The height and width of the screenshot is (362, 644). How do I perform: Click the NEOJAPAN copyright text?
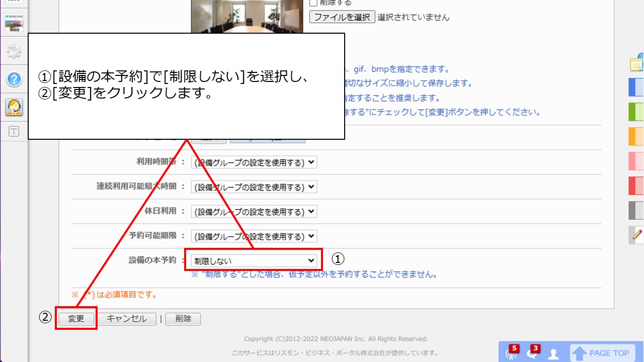(x=336, y=339)
